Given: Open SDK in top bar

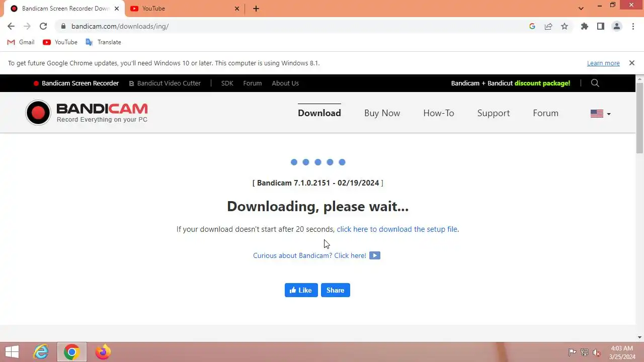Looking at the screenshot, I should pyautogui.click(x=227, y=83).
